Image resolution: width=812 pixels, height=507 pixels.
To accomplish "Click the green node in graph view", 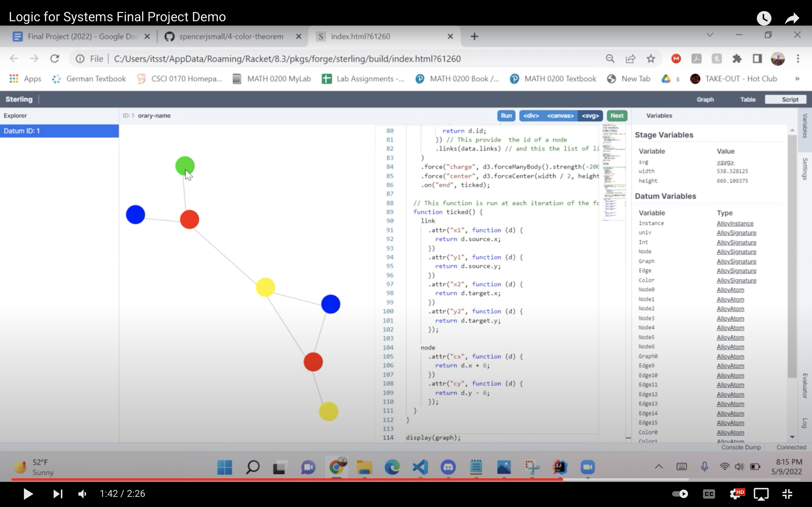I will point(184,165).
